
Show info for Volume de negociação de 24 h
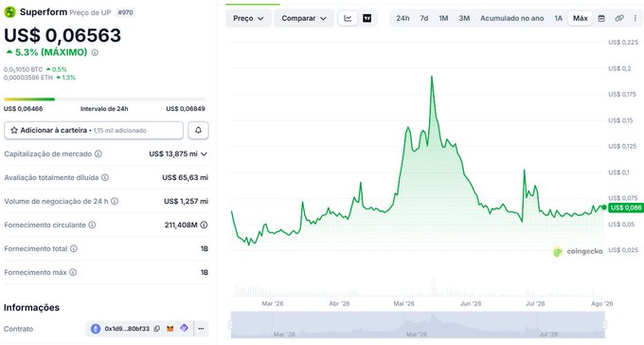pyautogui.click(x=115, y=201)
